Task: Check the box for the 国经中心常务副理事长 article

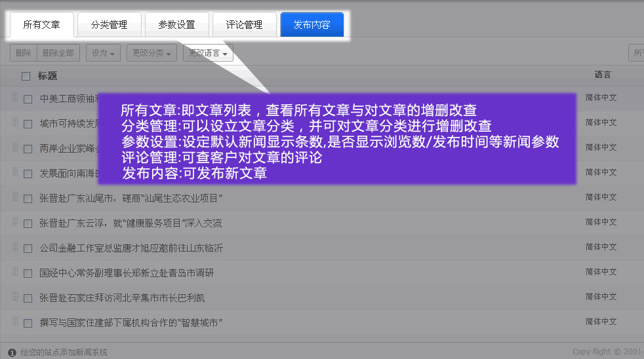Action: [28, 273]
